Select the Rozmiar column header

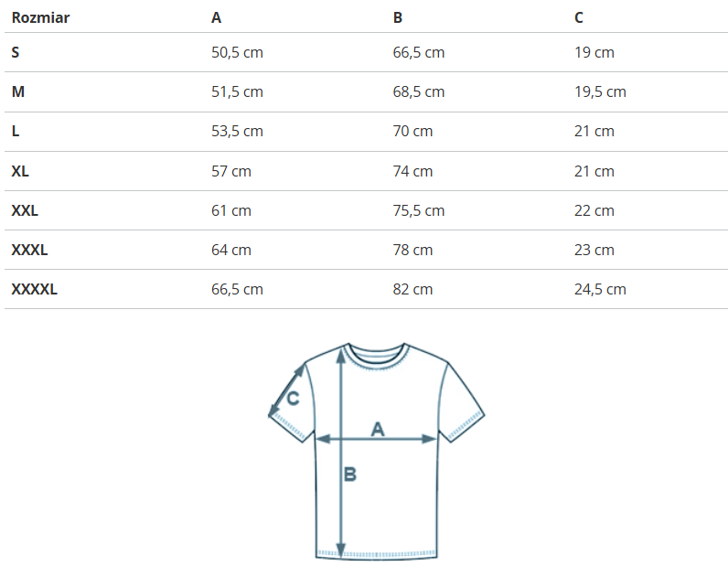coord(40,17)
